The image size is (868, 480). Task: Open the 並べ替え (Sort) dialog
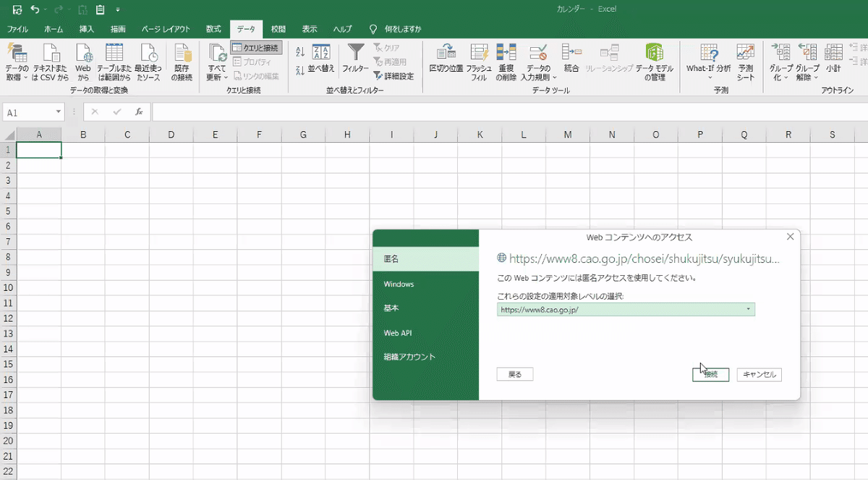321,59
